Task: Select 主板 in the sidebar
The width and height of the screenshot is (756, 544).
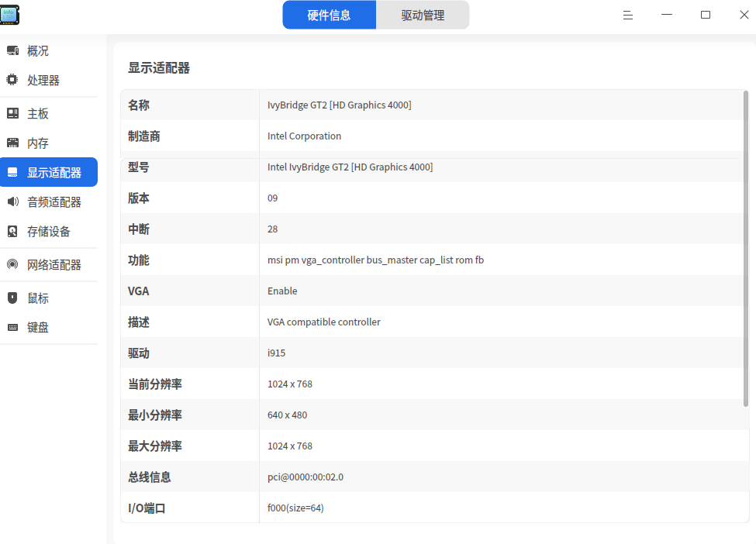Action: (49, 114)
